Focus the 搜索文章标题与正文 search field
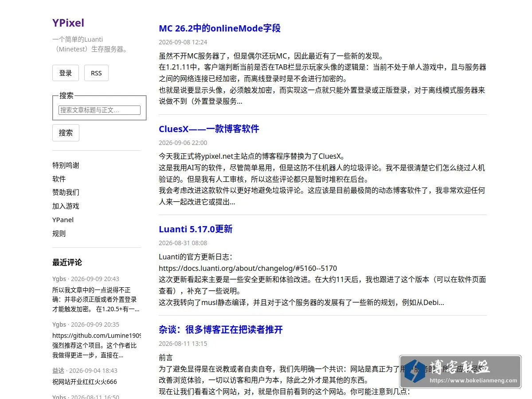532x399 pixels. (x=99, y=110)
